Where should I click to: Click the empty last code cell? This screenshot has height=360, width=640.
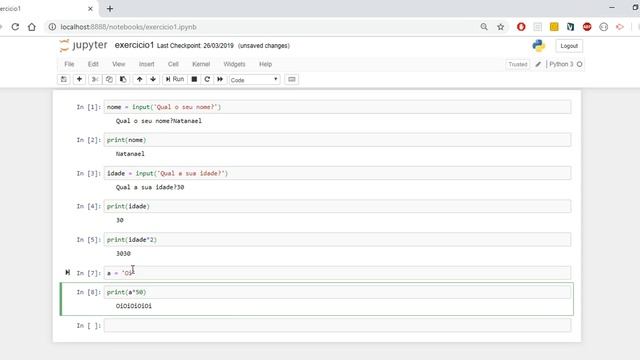(337, 325)
